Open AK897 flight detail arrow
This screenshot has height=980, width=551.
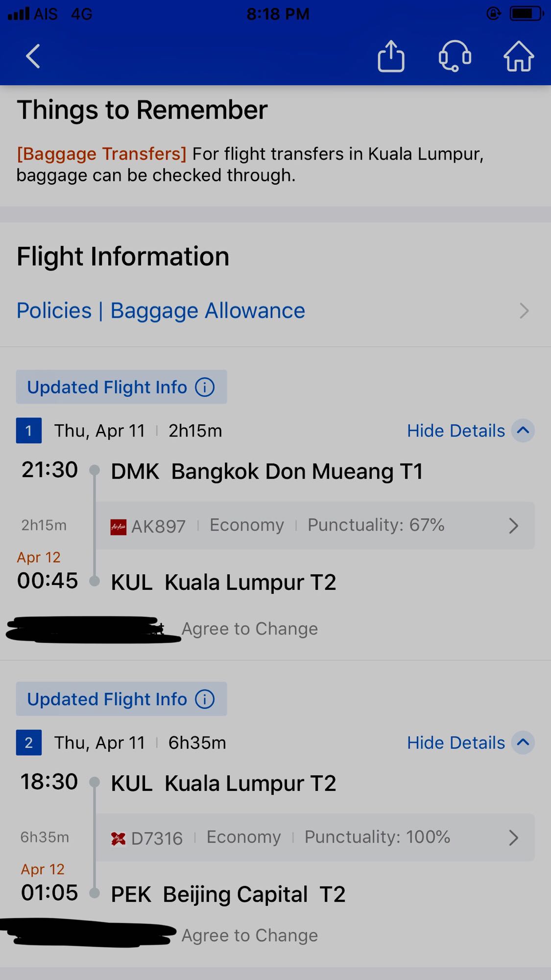click(513, 526)
